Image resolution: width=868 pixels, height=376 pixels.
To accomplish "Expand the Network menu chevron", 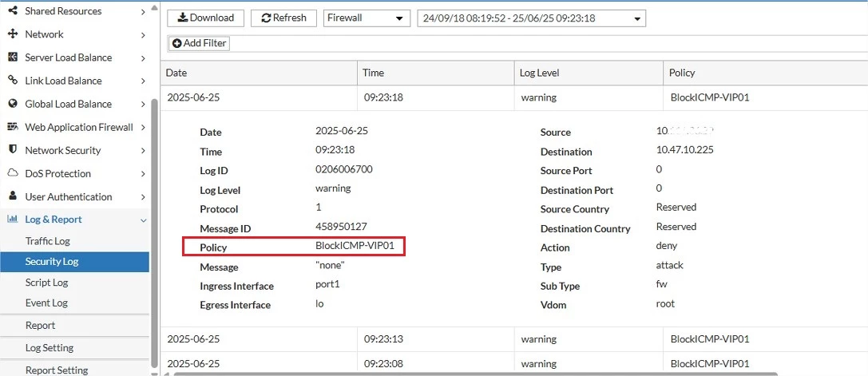I will tap(143, 35).
